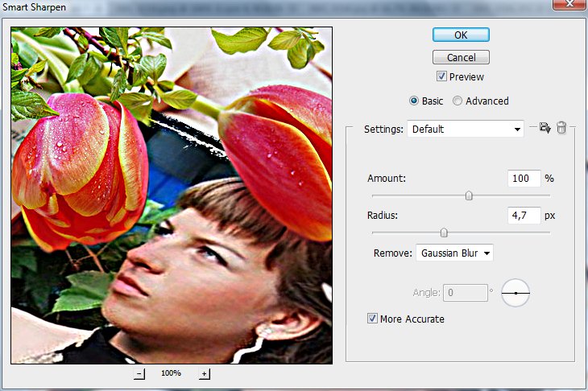Zoom out preview with minus button
This screenshot has height=391, width=588.
click(139, 373)
